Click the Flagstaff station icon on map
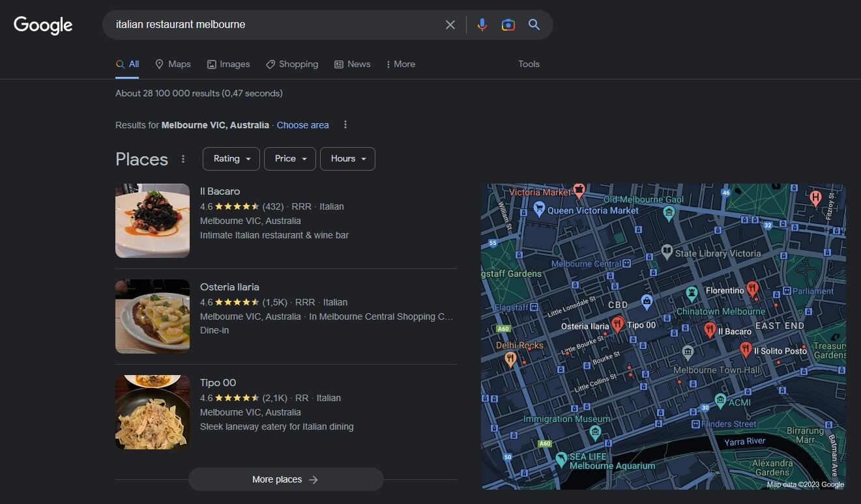This screenshot has height=504, width=861. click(534, 307)
